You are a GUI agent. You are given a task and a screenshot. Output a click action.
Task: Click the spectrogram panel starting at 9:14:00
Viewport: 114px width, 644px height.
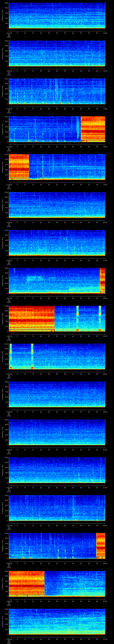[57, 16]
